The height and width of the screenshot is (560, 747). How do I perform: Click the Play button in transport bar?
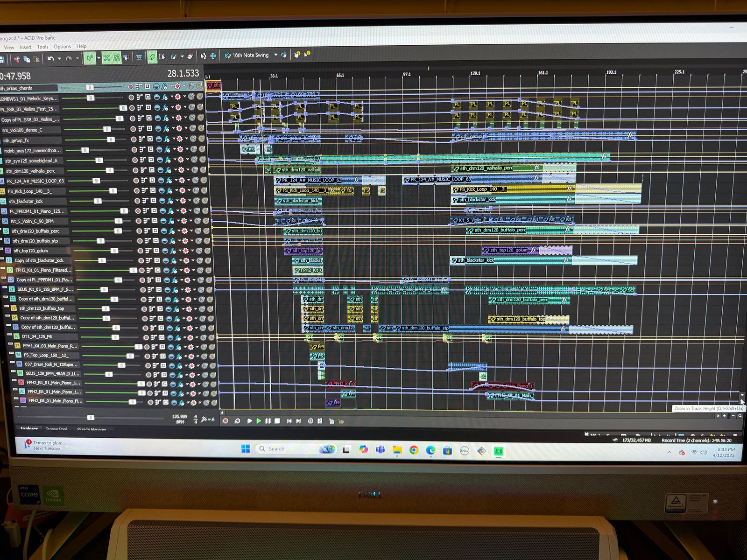tap(259, 421)
